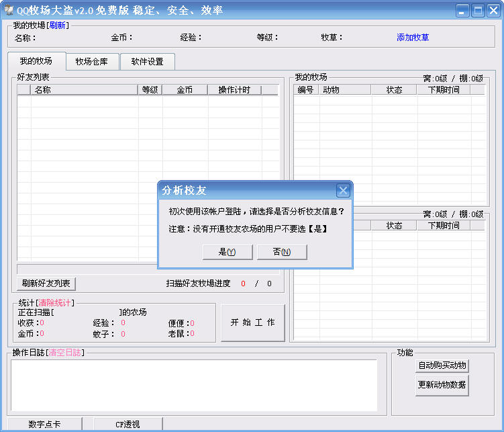Click 下期时间 header in upper 我的牧场 table
The height and width of the screenshot is (432, 504).
coord(444,90)
